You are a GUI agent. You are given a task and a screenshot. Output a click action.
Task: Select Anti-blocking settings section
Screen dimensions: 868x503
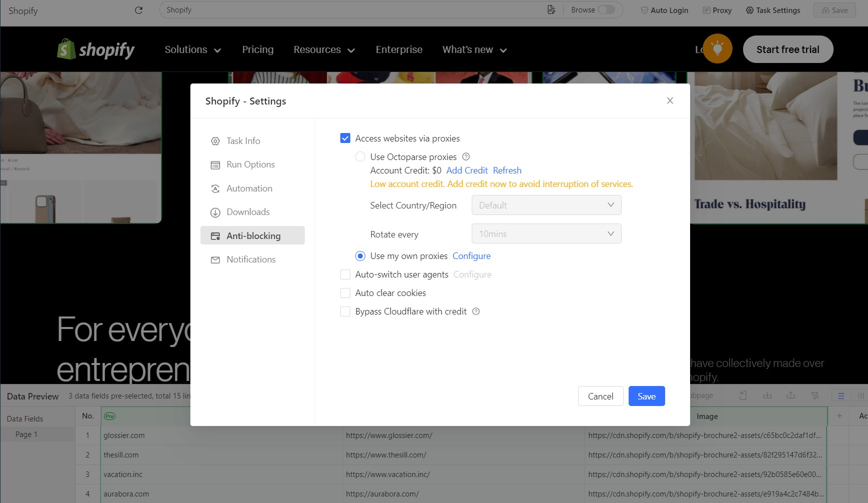(252, 235)
